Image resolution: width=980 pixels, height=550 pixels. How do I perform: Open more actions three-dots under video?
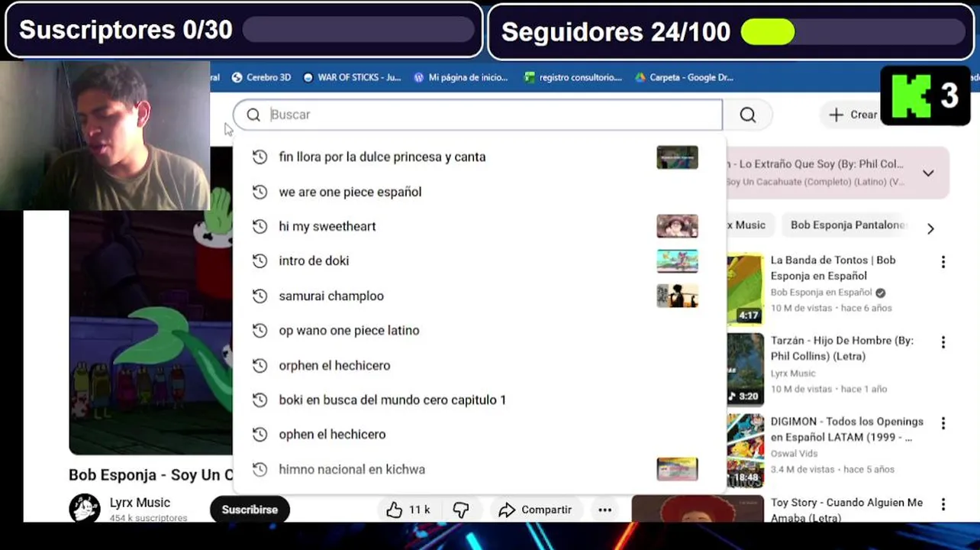click(604, 510)
